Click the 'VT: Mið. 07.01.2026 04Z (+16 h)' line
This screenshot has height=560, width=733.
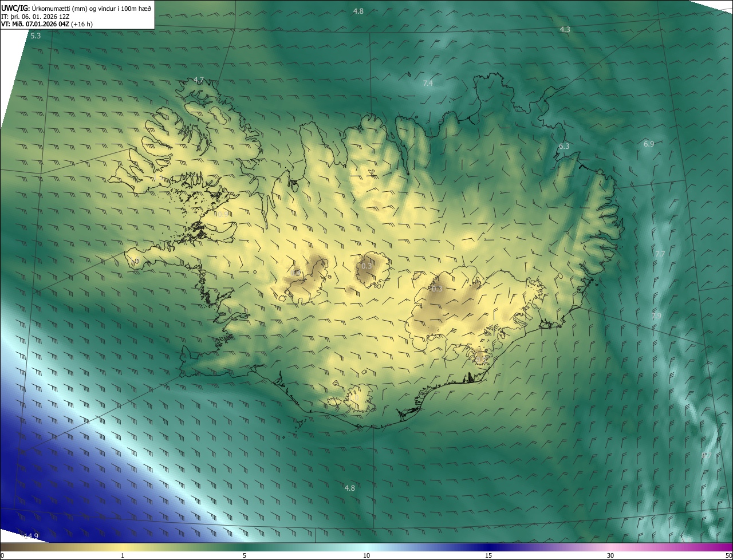tap(47, 24)
